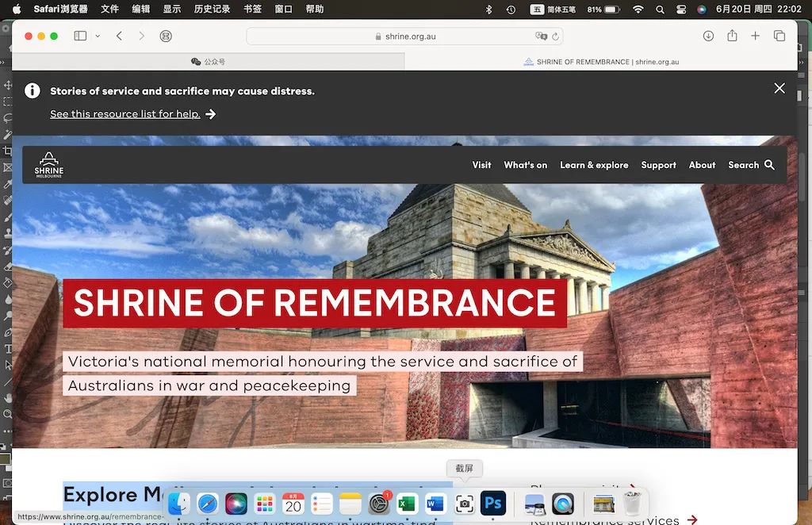Image resolution: width=812 pixels, height=525 pixels.
Task: Launch Excel from the Dock
Action: pyautogui.click(x=407, y=504)
